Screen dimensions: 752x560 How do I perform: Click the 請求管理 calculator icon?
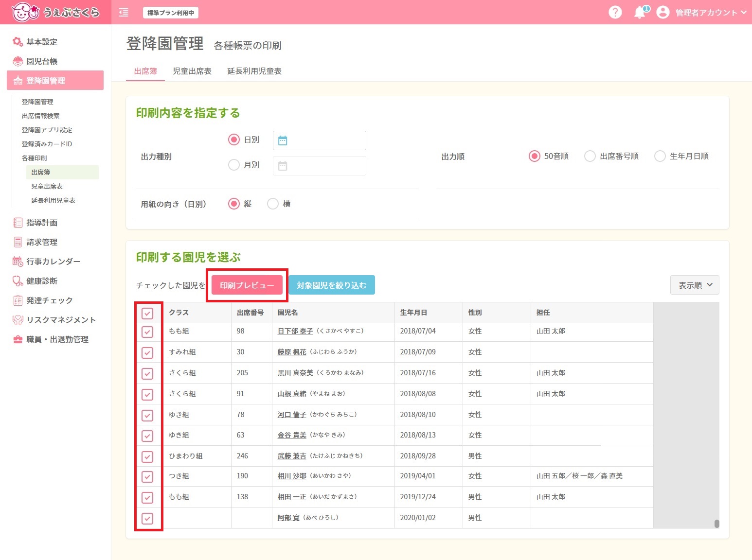coord(18,242)
